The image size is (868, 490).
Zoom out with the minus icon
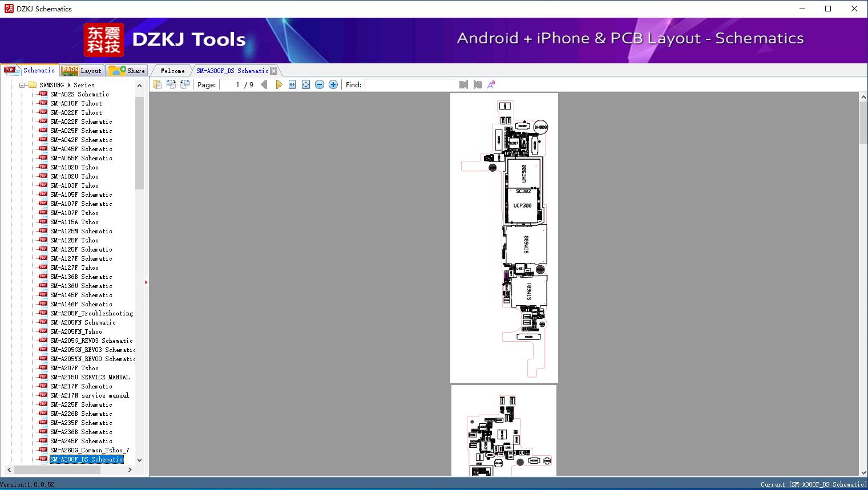point(320,84)
